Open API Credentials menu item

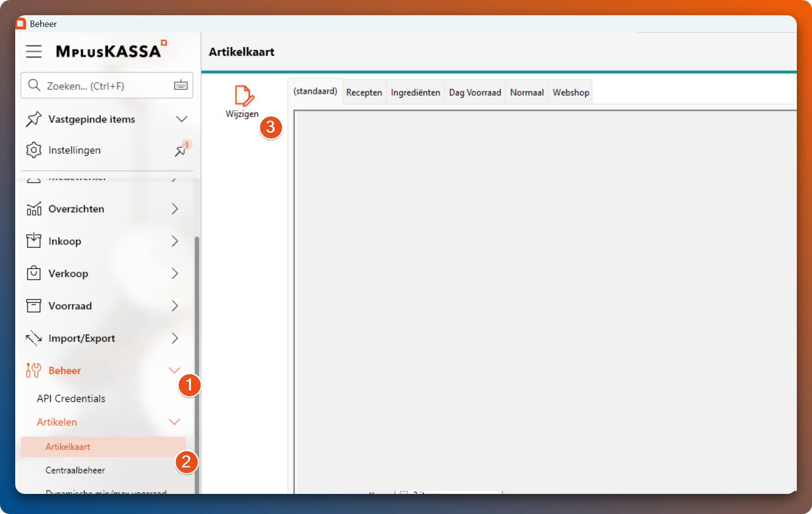[x=71, y=398]
